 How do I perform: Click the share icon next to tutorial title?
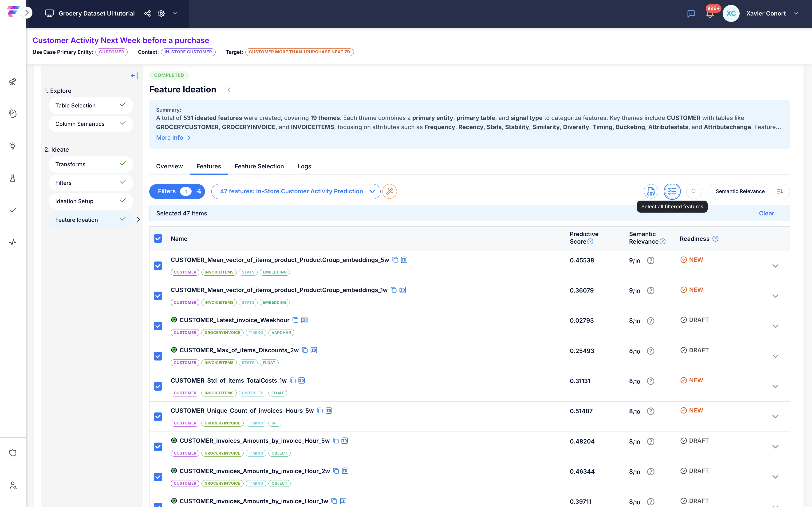click(x=147, y=13)
